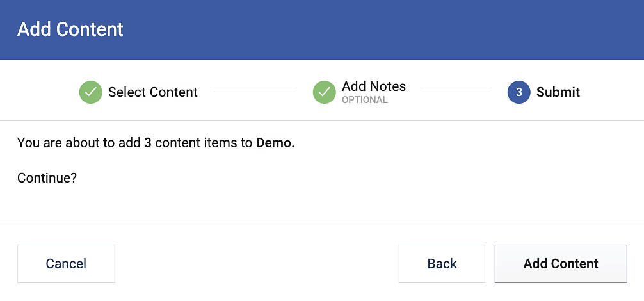Click connector line between Add Notes and Submit
The image size is (644, 301).
(456, 92)
